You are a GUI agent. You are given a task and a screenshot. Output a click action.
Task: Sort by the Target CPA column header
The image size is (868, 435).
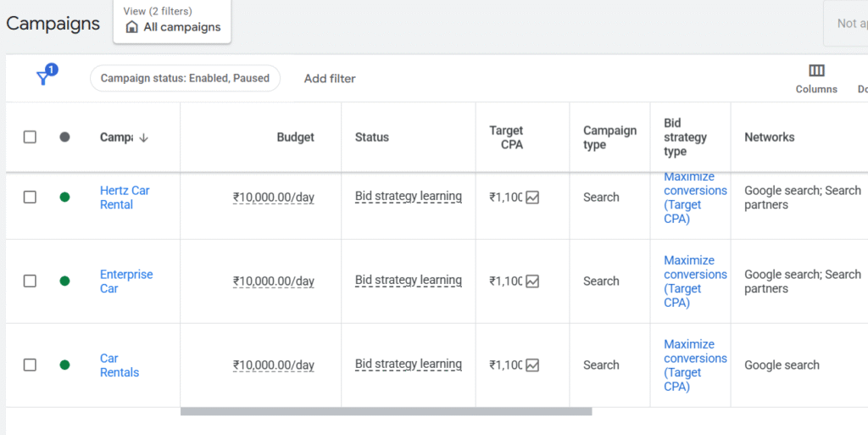pyautogui.click(x=506, y=138)
